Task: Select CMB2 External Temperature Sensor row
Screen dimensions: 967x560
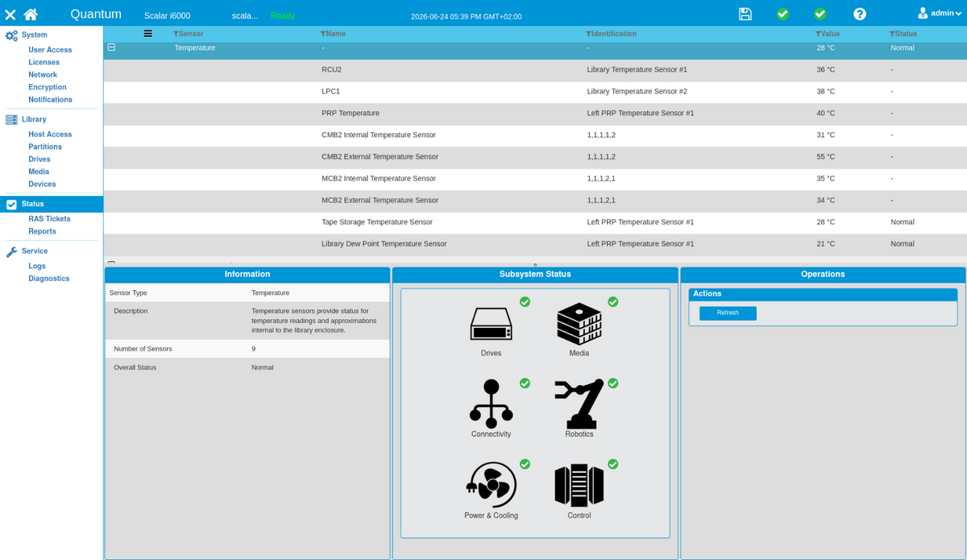Action: pos(535,157)
